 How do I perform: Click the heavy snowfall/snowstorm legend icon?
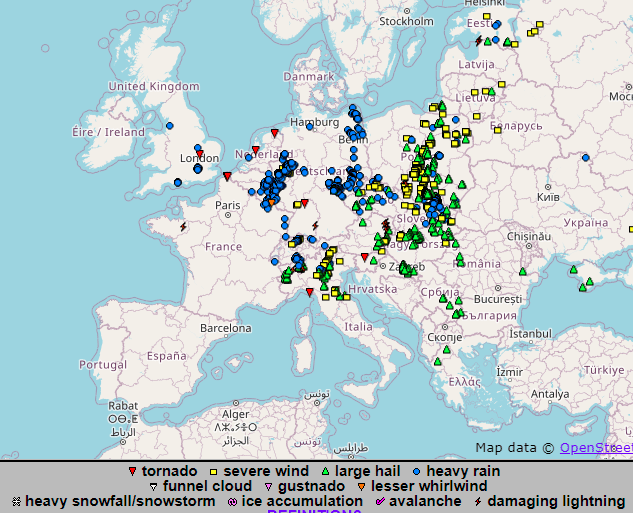coord(16,502)
